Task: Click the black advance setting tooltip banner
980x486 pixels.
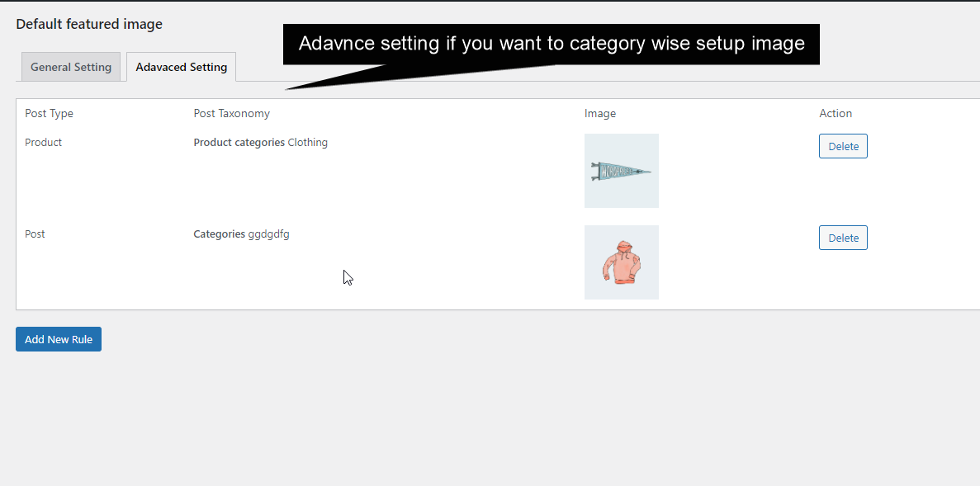Action: pyautogui.click(x=552, y=43)
